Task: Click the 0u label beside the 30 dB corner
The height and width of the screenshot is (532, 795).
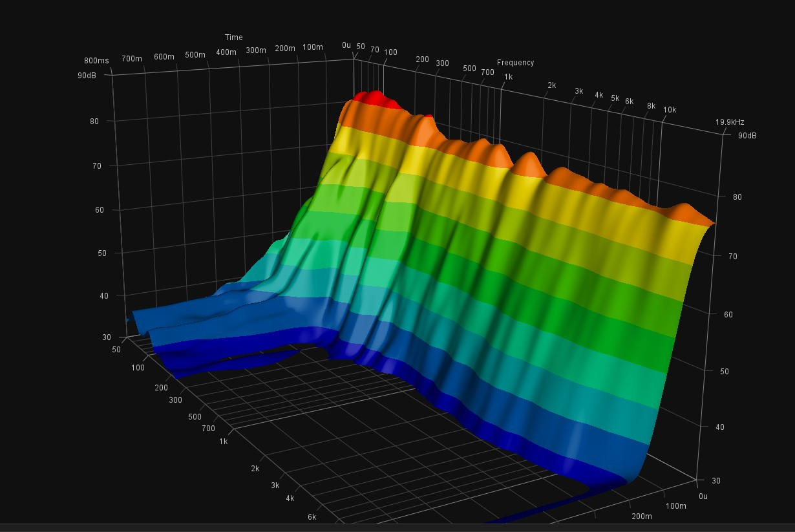Action: (703, 496)
